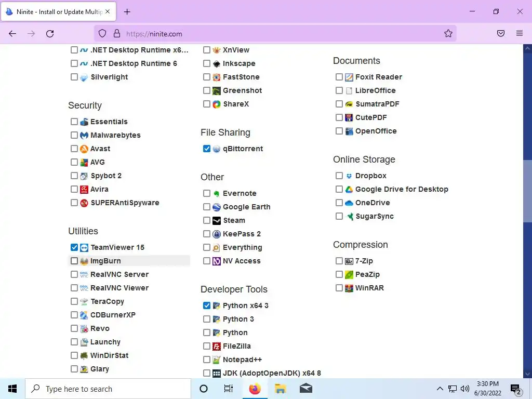Image resolution: width=532 pixels, height=399 pixels.
Task: Click the Dropbox icon
Action: pyautogui.click(x=349, y=176)
